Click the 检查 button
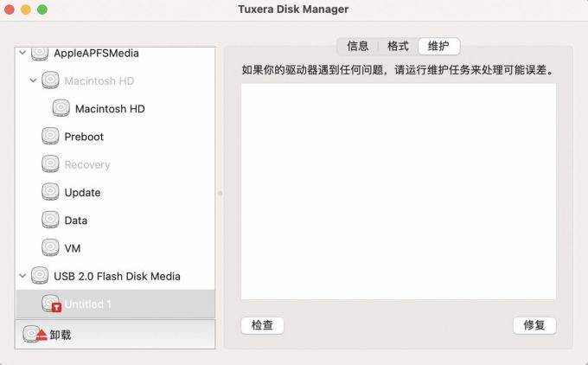Viewport: 588px width, 365px height. tap(262, 325)
